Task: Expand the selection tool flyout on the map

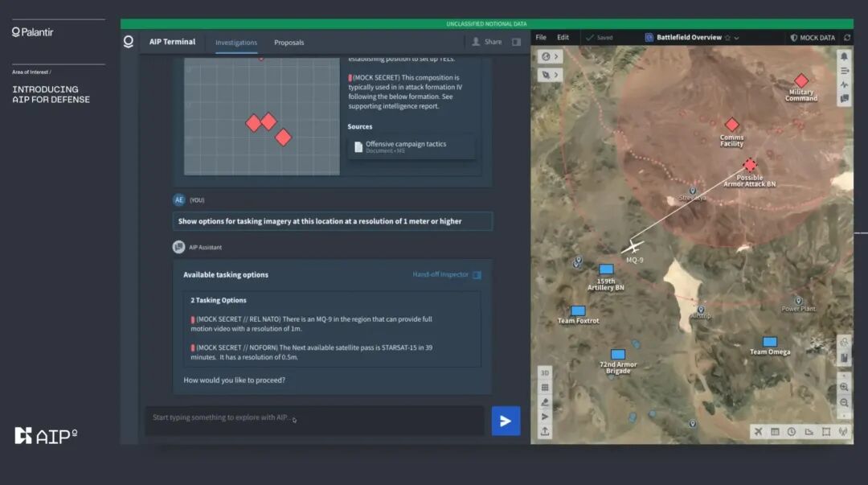Action: point(551,75)
